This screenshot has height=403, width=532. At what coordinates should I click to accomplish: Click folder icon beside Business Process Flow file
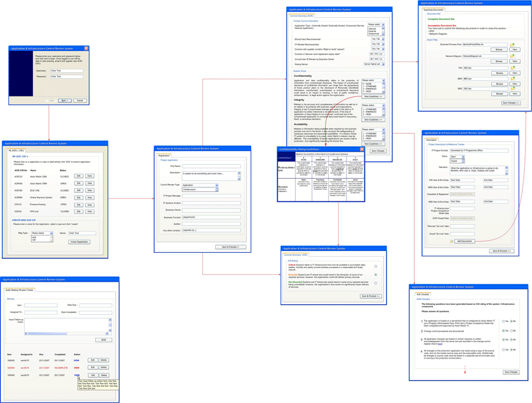click(x=512, y=45)
